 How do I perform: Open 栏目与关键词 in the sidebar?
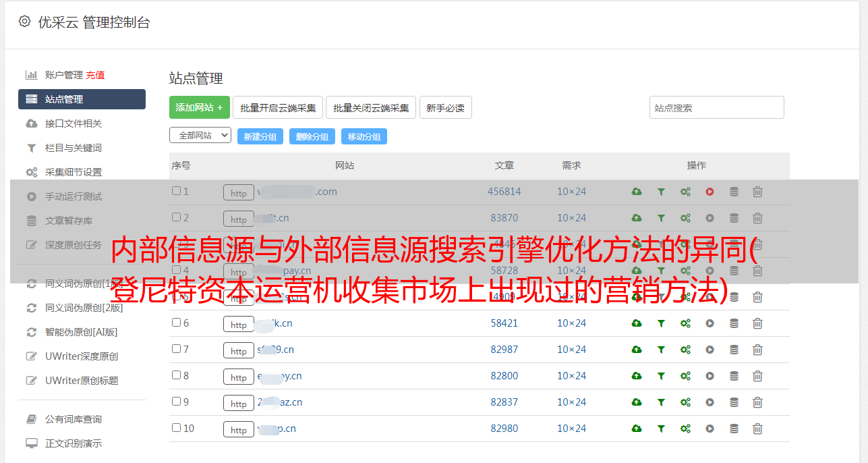coord(74,148)
